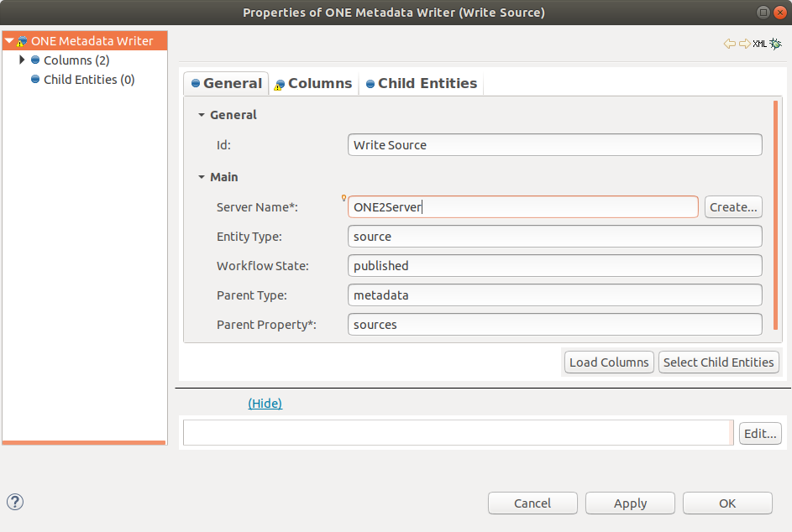Click the (Hide) link
This screenshot has height=532, width=792.
pos(265,403)
